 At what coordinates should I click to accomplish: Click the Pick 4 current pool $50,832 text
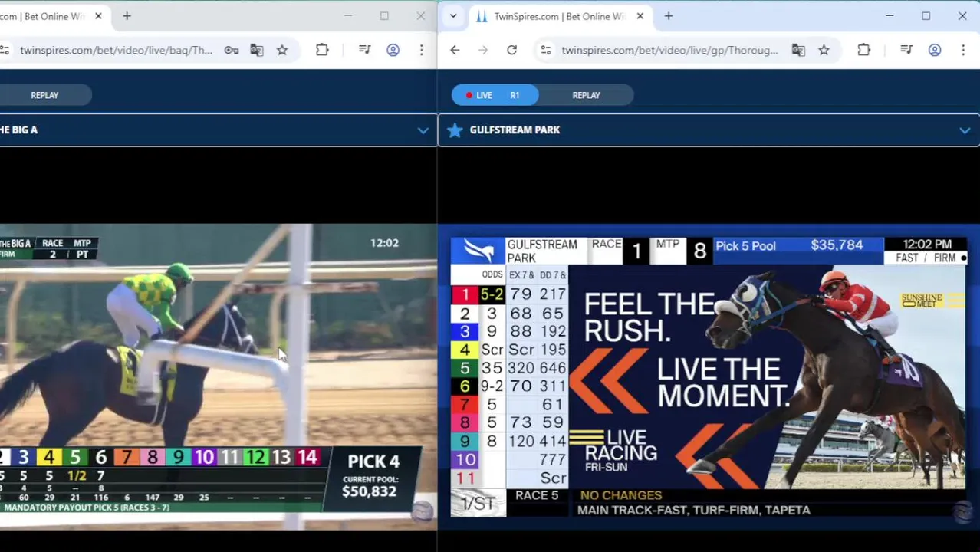pyautogui.click(x=370, y=486)
